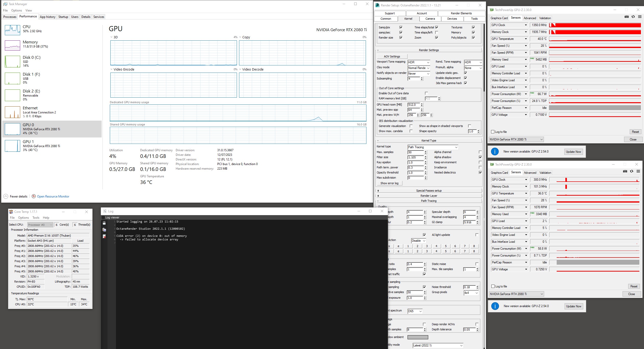Click Update Now in top GPU-Z notice
644x349 pixels.
[573, 152]
